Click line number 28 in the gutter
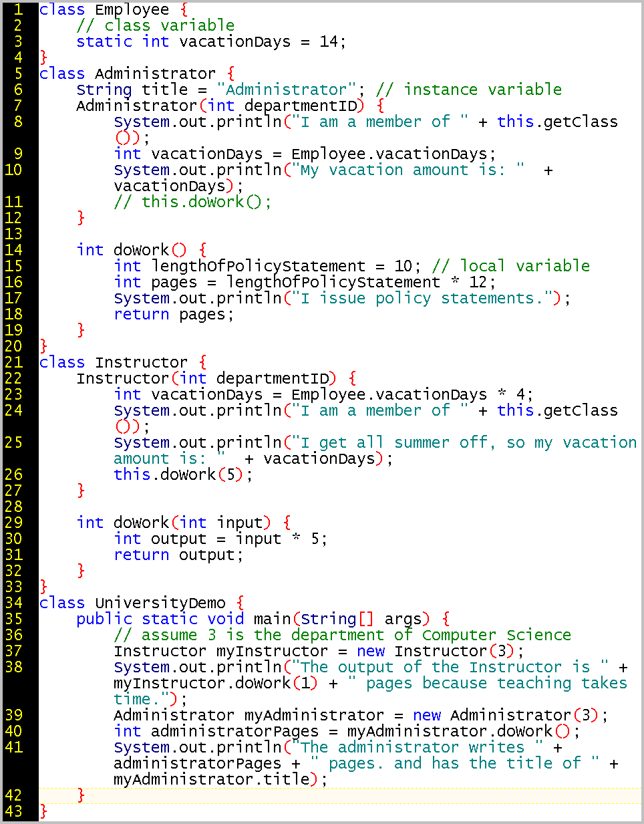 click(x=13, y=507)
